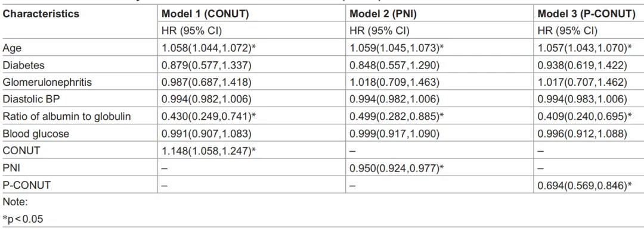This screenshot has width=644, height=231.
Task: Click the *p<0.05 footnote text
Action: (x=23, y=219)
